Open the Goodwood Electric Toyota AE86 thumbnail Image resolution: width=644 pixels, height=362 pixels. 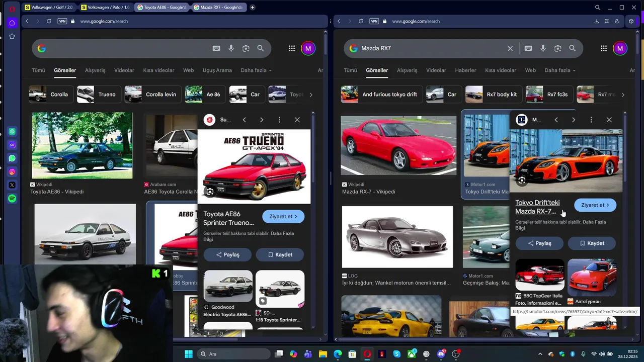[228, 286]
